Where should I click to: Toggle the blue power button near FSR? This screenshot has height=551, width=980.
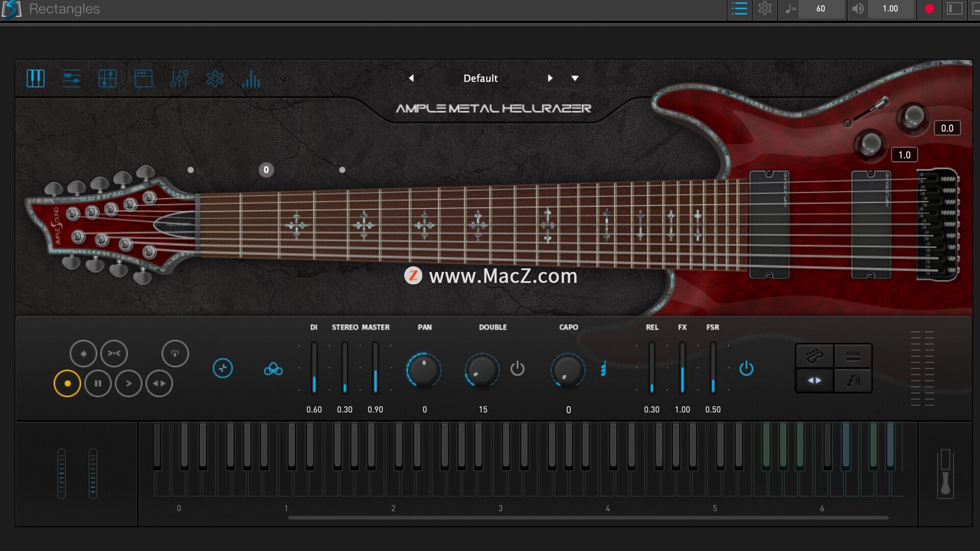coord(746,368)
